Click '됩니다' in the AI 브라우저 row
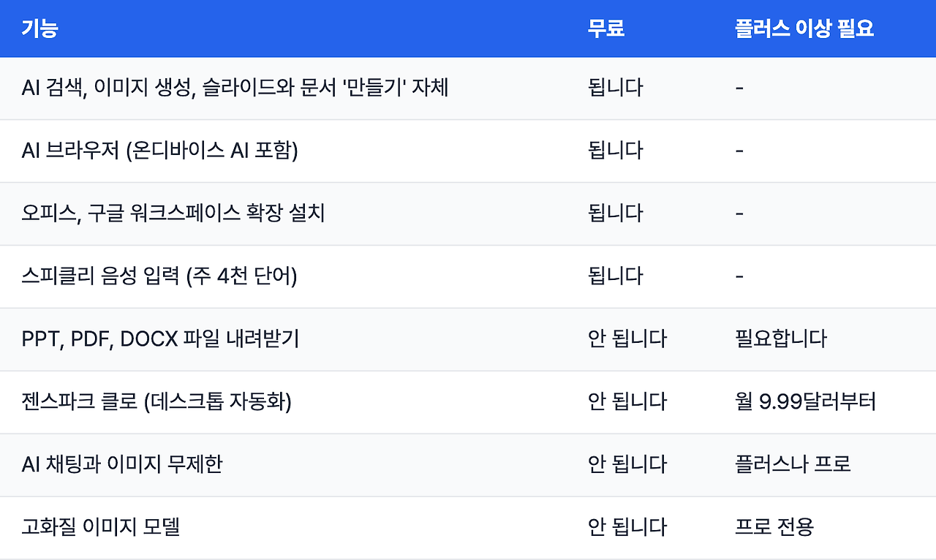 pyautogui.click(x=616, y=151)
